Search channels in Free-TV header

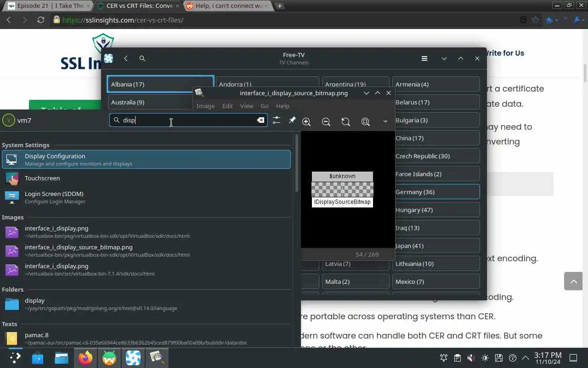142,58
